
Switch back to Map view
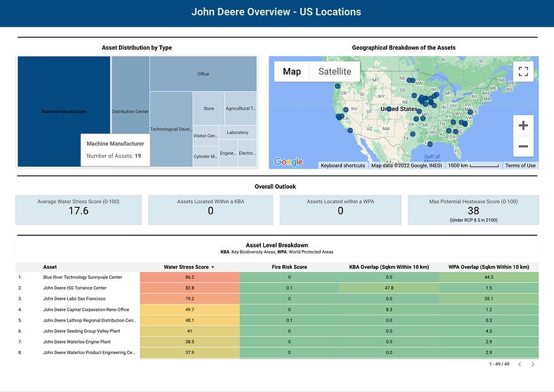point(292,71)
